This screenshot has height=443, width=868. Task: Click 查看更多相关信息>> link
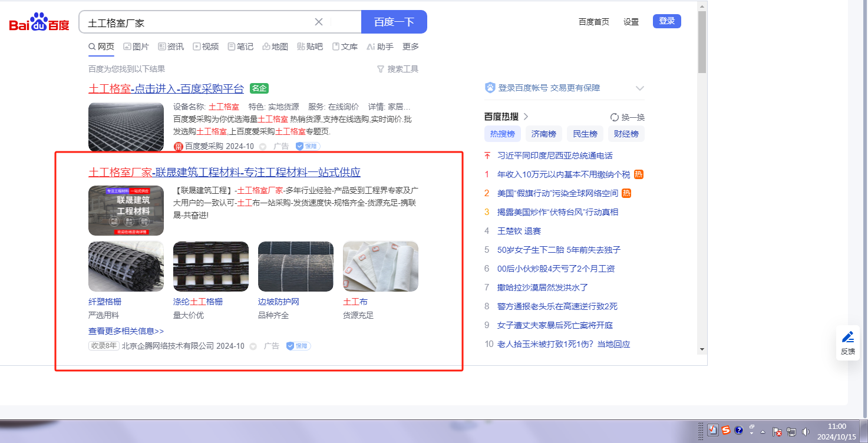pos(126,331)
